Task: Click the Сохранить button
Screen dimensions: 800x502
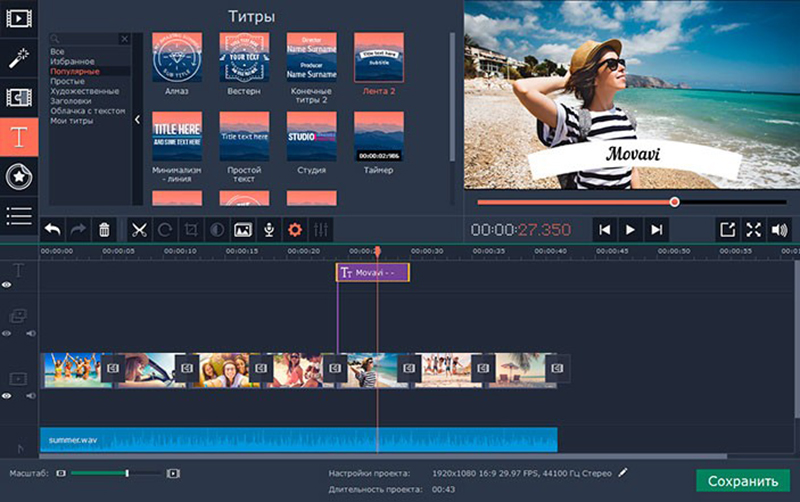Action: click(743, 481)
